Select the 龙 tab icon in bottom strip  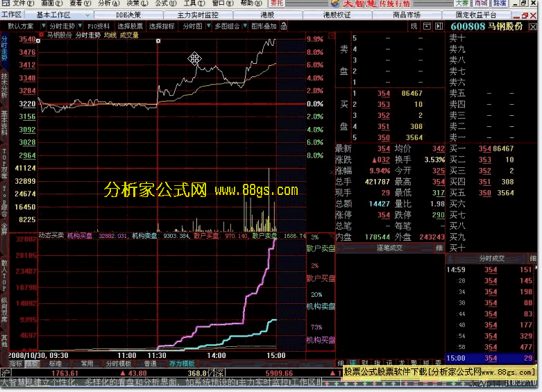(401, 363)
